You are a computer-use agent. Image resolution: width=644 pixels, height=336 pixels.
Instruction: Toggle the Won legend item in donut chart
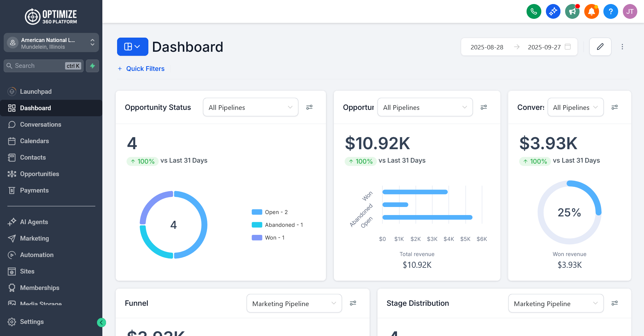[x=268, y=238]
